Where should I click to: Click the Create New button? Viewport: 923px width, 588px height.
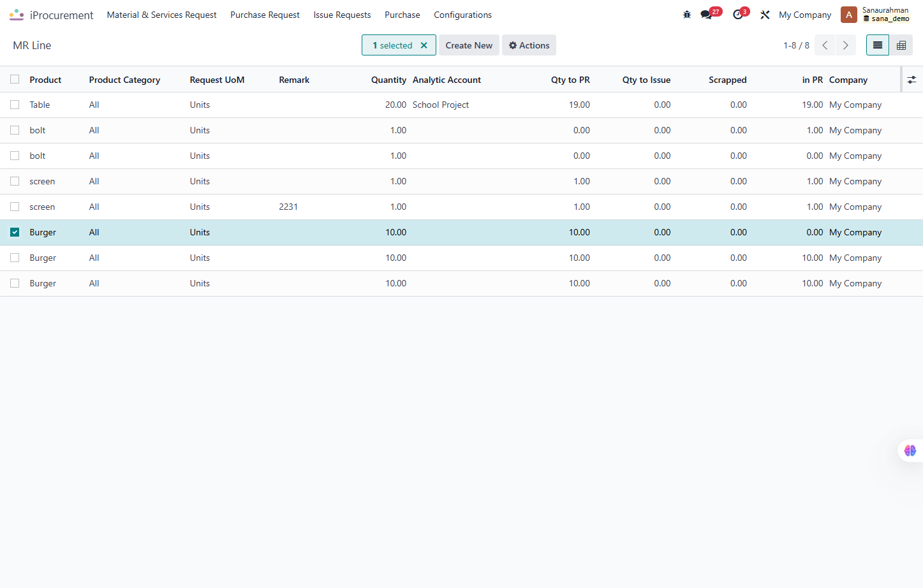click(469, 45)
